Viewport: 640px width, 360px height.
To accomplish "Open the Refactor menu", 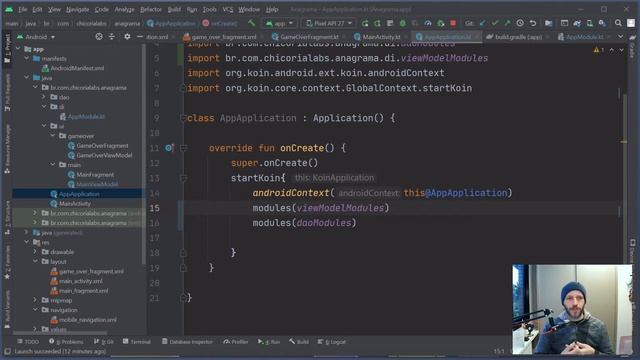I will click(x=151, y=9).
